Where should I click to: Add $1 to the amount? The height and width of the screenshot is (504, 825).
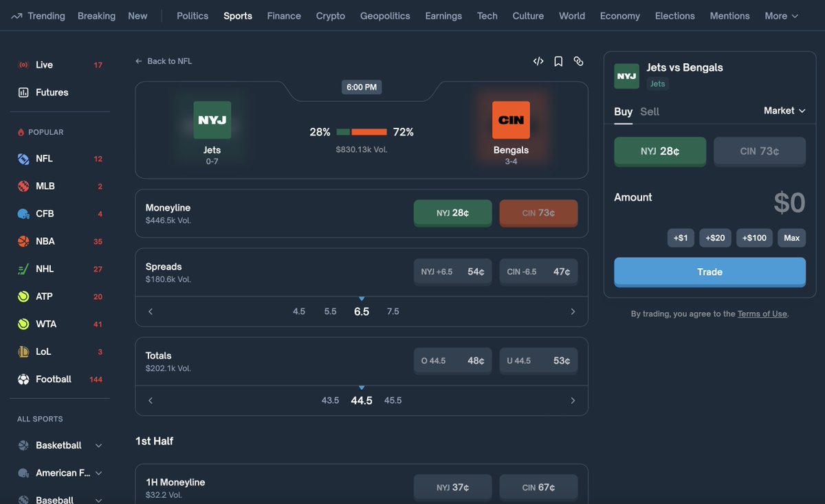(x=681, y=238)
